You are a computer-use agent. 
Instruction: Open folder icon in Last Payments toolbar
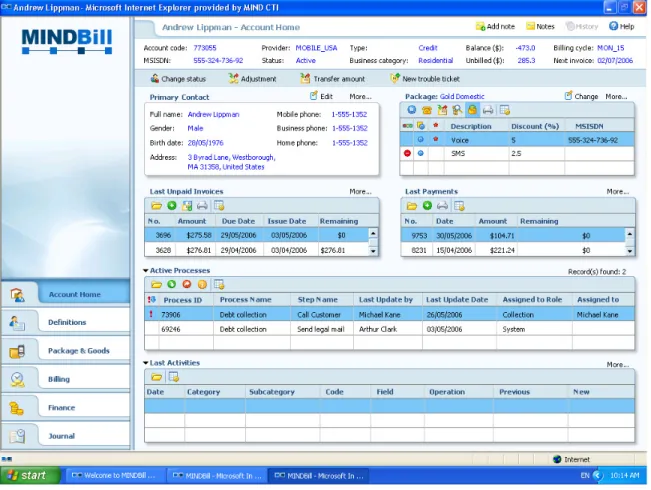click(x=411, y=206)
